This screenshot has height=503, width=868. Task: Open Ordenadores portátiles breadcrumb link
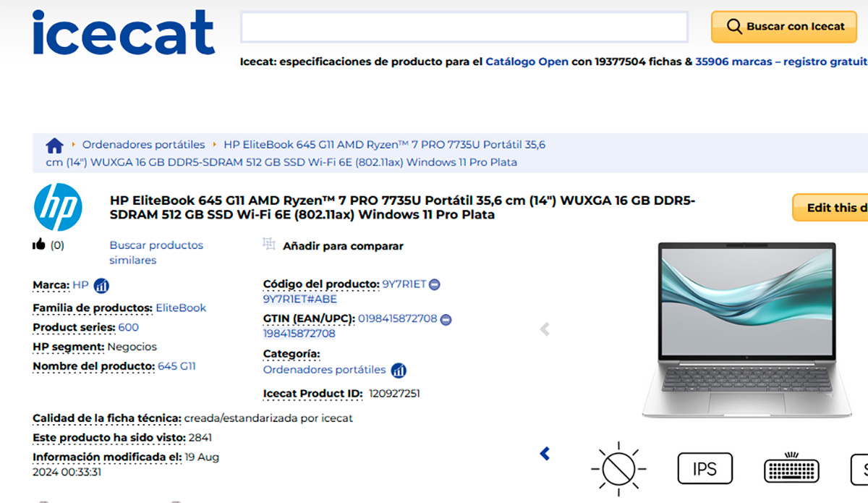point(143,145)
